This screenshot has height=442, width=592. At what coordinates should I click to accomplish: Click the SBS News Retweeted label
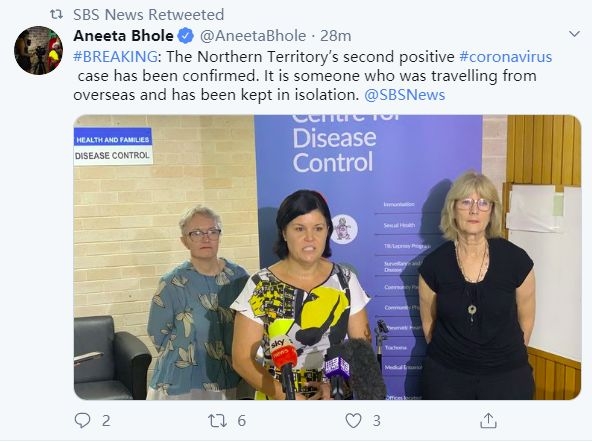tap(148, 15)
